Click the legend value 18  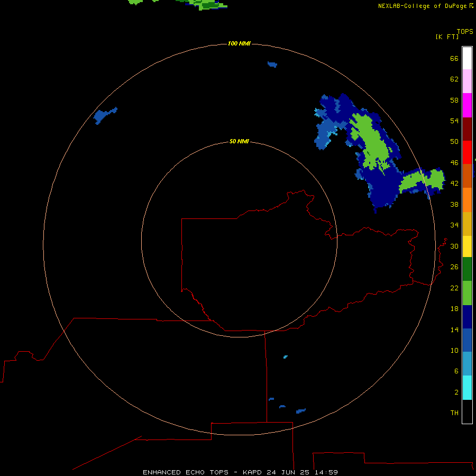(454, 309)
